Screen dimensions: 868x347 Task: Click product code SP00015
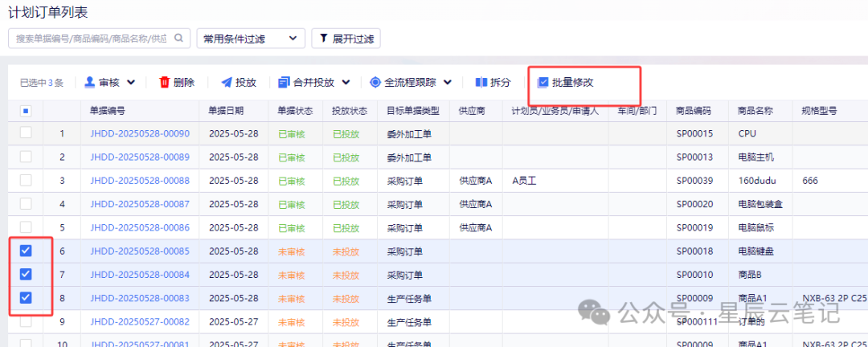tap(694, 133)
